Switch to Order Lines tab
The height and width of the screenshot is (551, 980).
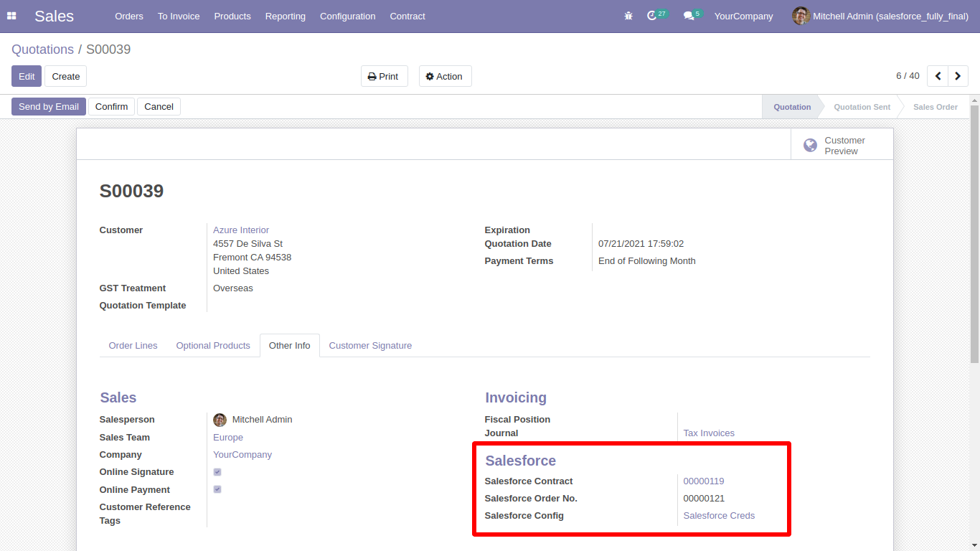(x=133, y=345)
